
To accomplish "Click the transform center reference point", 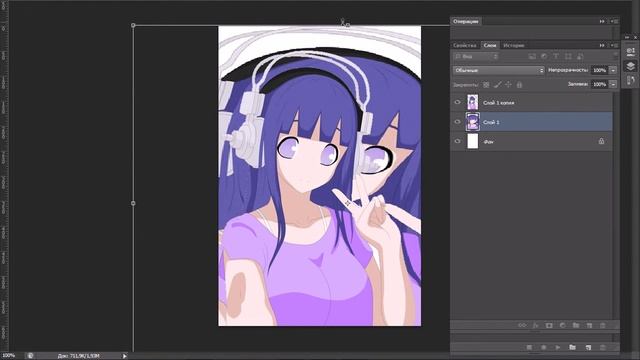I will click(x=347, y=203).
